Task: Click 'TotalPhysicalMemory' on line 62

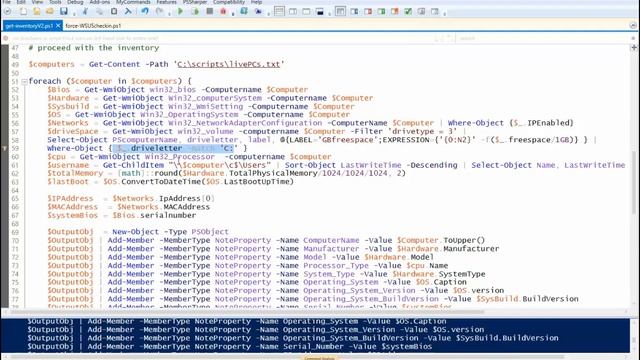Action: point(273,173)
